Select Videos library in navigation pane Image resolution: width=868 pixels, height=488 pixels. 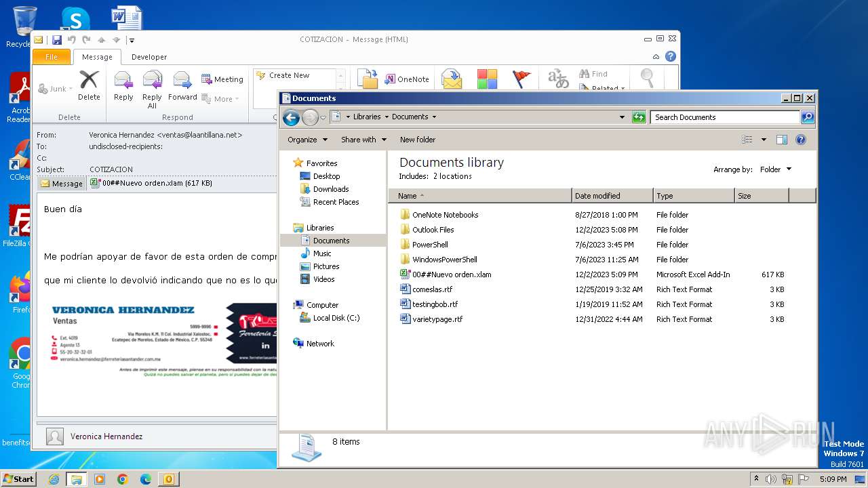tap(317, 279)
